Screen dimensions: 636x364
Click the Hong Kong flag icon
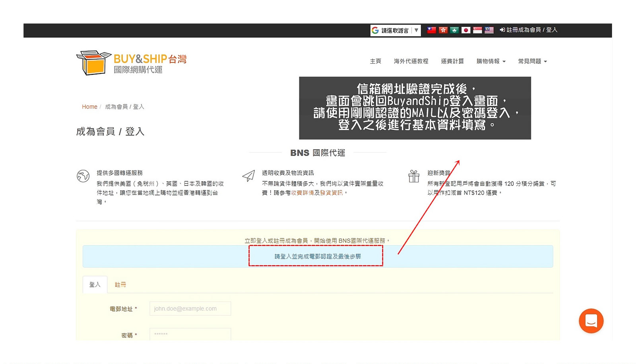coord(443,30)
